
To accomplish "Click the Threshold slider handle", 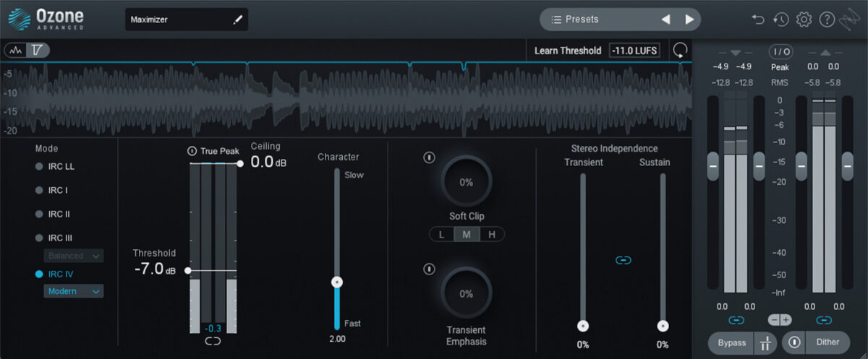I will 188,271.
